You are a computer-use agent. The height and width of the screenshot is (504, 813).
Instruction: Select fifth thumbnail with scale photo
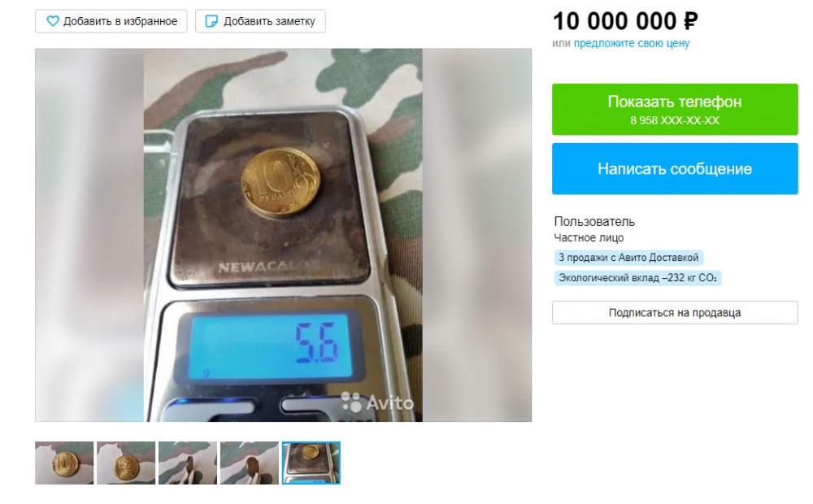pos(311,463)
